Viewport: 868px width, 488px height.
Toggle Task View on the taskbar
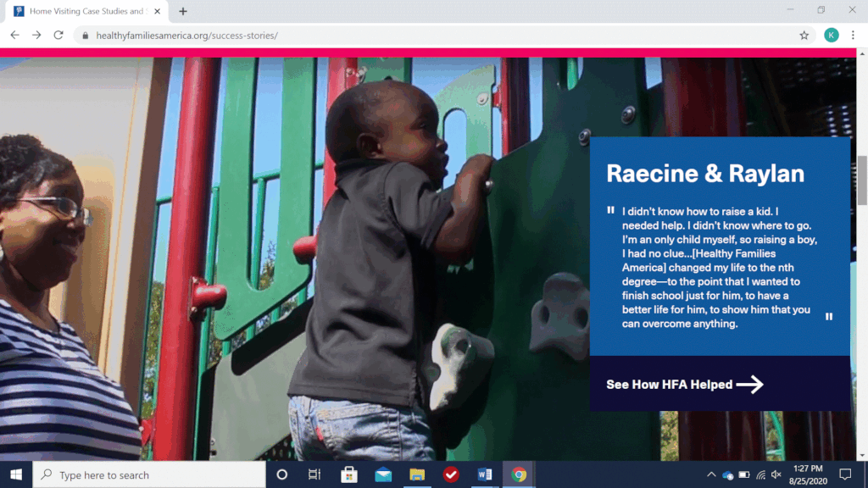point(314,474)
